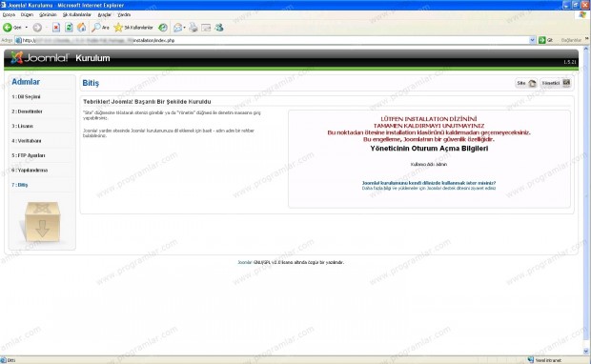Screen dimensions: 591x364
Task: Open the Back button history dropdown arrow
Action: pos(27,28)
